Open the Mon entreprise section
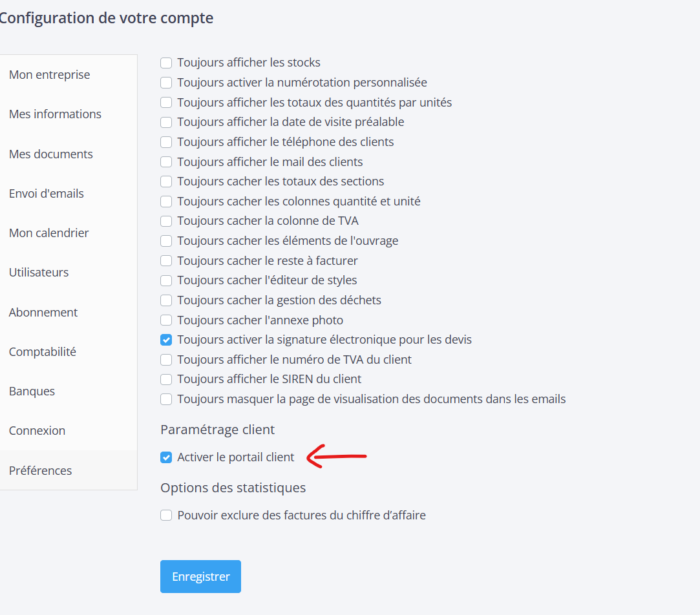 [x=50, y=75]
